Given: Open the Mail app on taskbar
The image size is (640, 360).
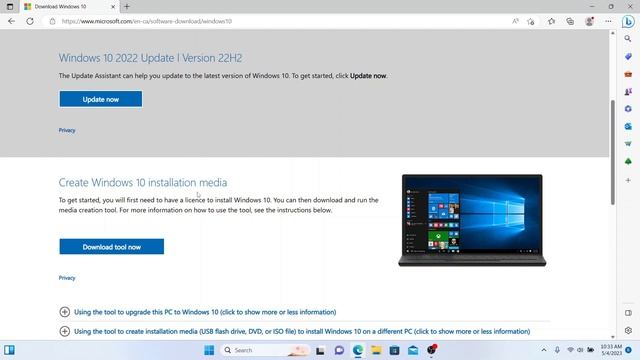Looking at the screenshot, I should click(x=413, y=350).
